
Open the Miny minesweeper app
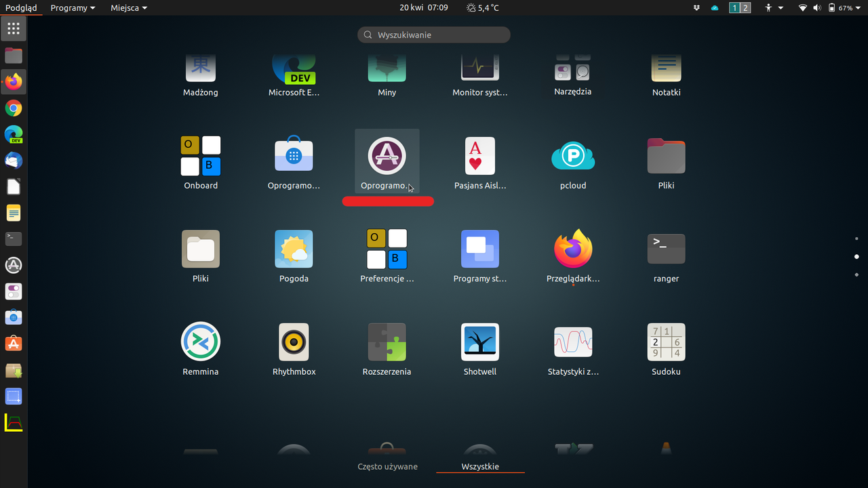(387, 75)
